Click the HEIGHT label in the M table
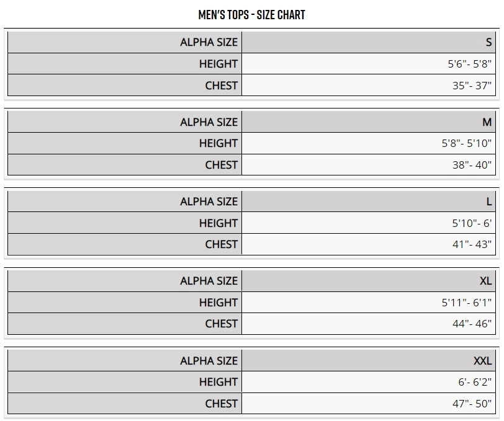This screenshot has height=421, width=504. [218, 143]
